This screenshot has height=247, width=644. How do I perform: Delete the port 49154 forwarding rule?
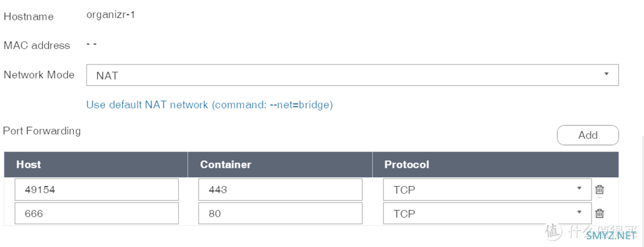tap(600, 190)
